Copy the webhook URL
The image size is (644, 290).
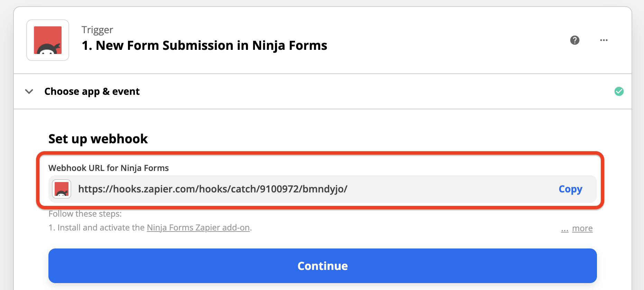point(570,189)
